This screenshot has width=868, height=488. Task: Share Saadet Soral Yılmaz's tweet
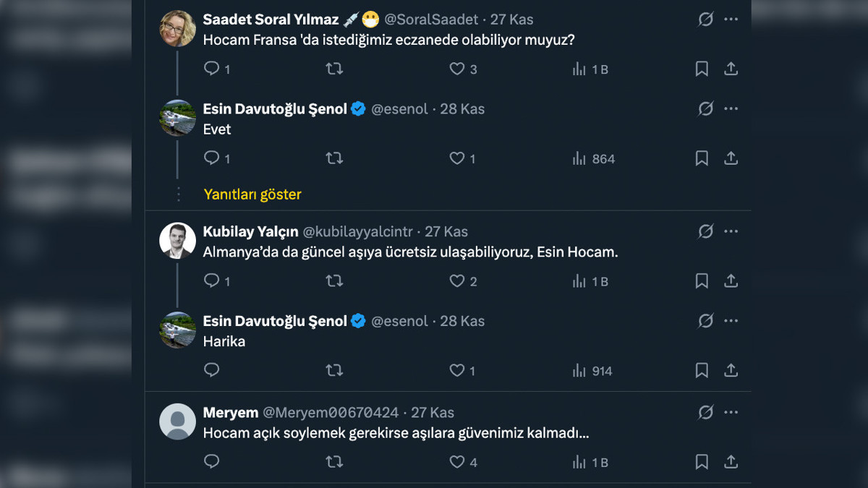[x=731, y=69]
